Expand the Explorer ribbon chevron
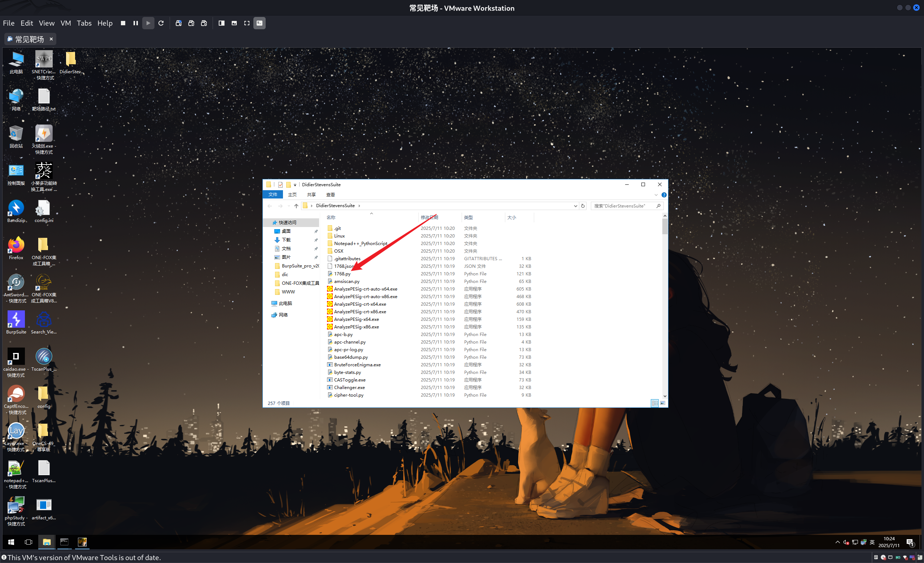 pyautogui.click(x=656, y=195)
